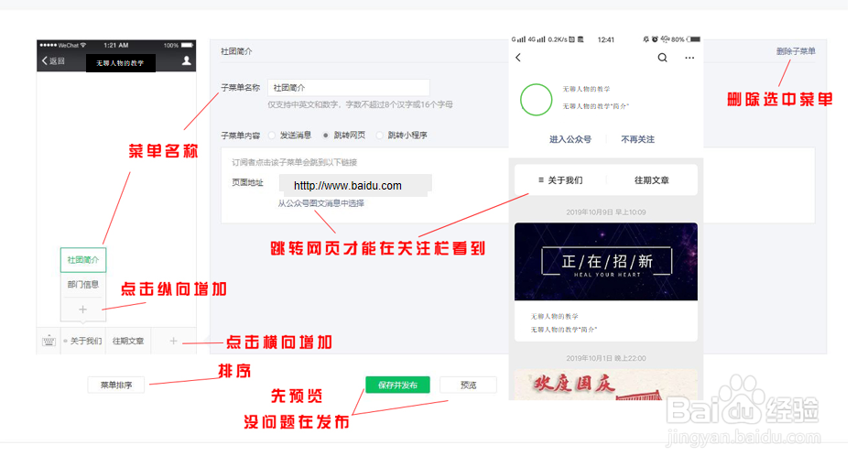This screenshot has height=467, width=868.
Task: Open the 欢度国庆 article thumbnail
Action: pos(605,385)
